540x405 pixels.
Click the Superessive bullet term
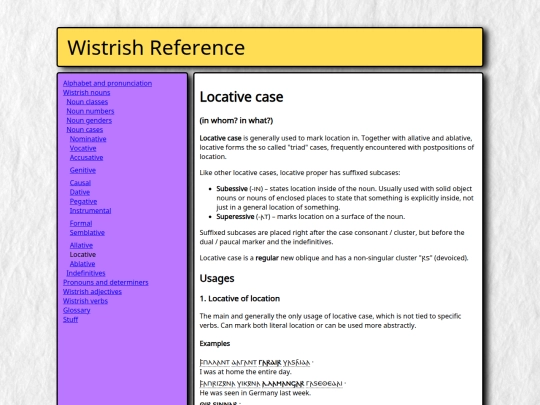235,217
